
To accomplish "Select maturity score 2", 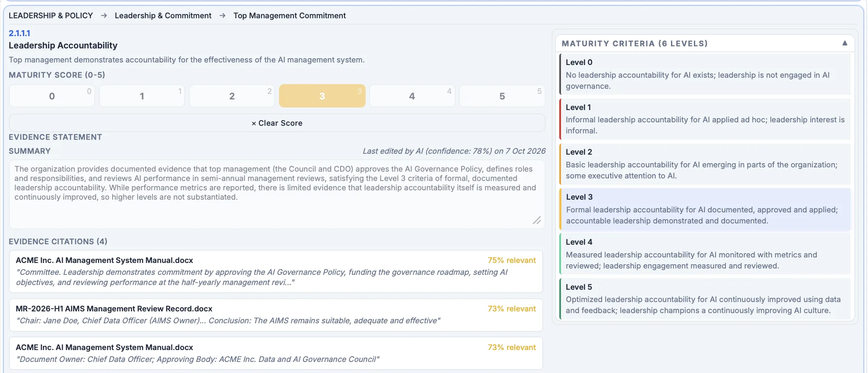I will (232, 96).
